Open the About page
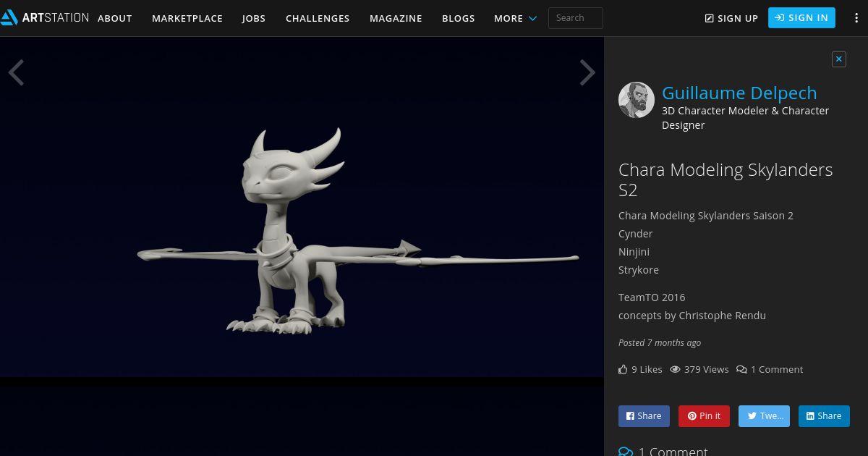Viewport: 868px width, 456px height. point(115,18)
